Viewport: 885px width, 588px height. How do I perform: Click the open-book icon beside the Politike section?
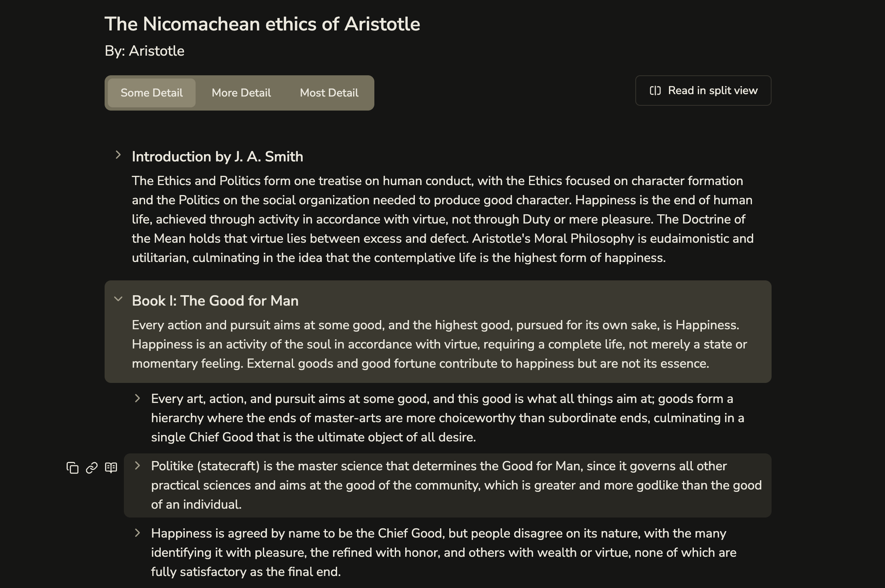tap(111, 467)
